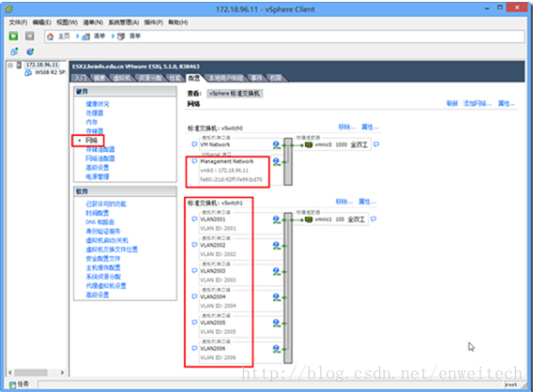Click VLAN2003 speech bubble icon

tap(194, 271)
